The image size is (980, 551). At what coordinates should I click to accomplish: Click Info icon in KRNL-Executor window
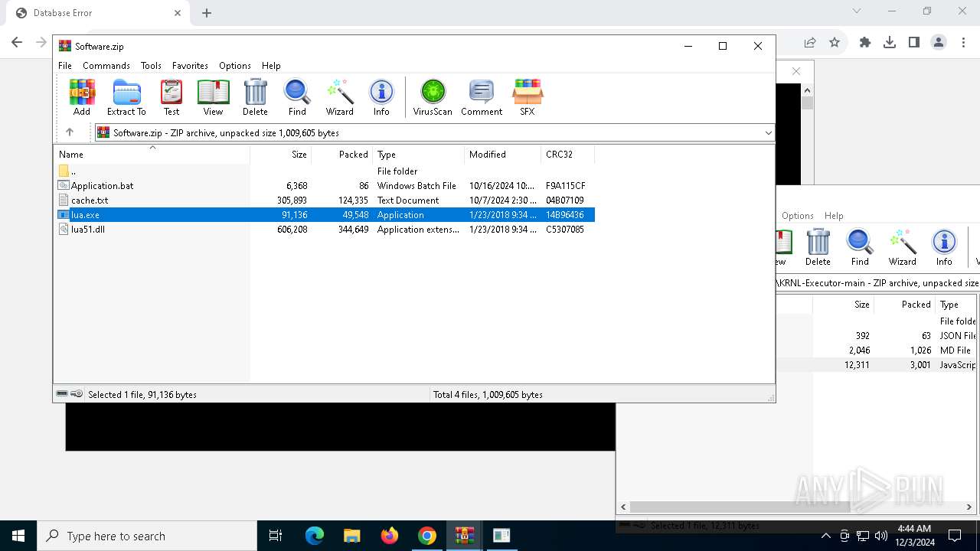944,247
